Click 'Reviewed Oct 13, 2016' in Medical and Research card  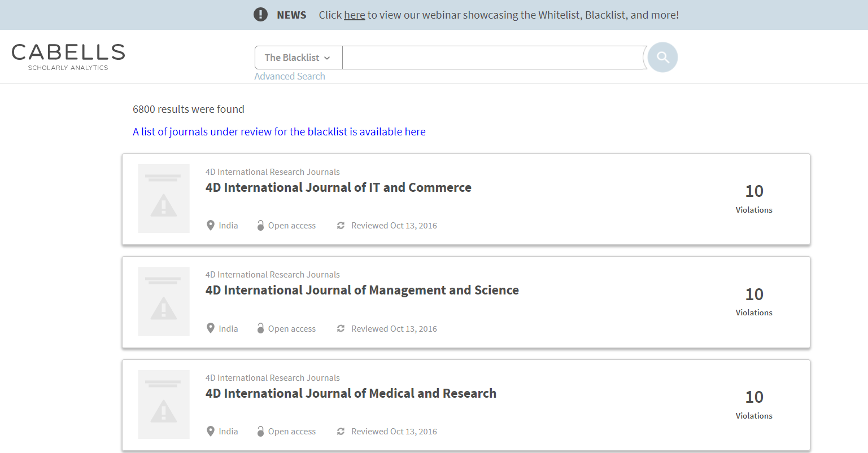click(394, 432)
